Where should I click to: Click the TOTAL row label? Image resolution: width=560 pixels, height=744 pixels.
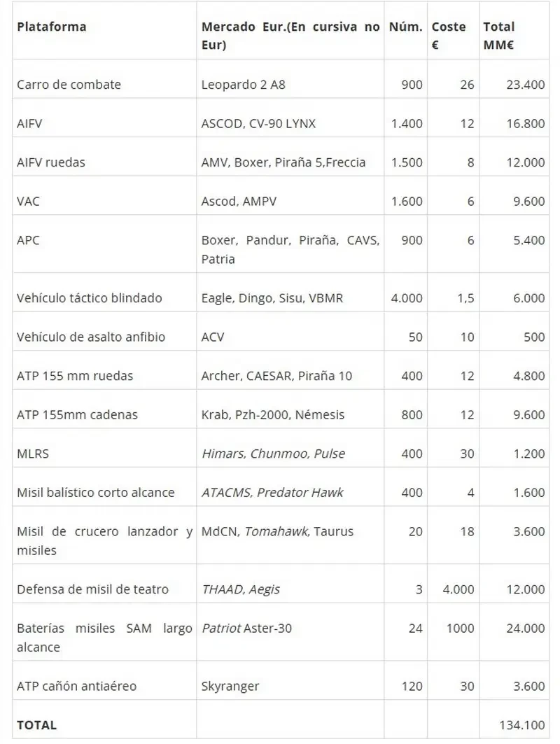coord(36,725)
